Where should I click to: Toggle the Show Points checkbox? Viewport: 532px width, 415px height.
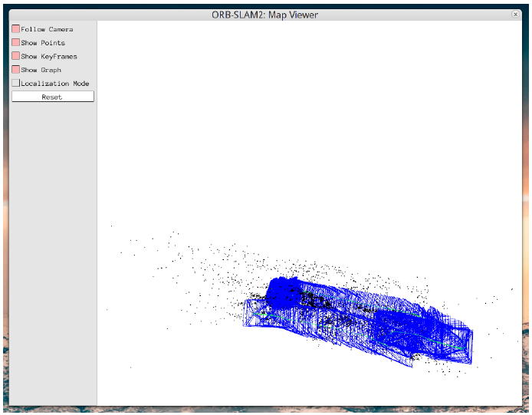[x=15, y=42]
